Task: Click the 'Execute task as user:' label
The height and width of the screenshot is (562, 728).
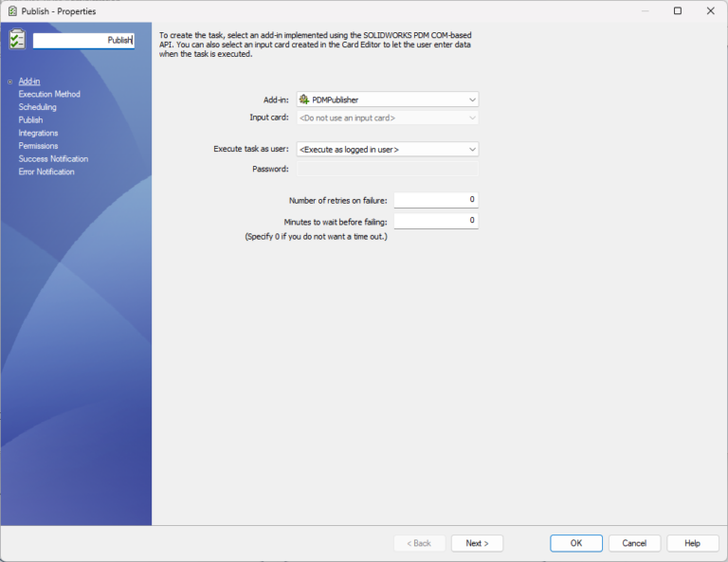Action: coord(250,149)
